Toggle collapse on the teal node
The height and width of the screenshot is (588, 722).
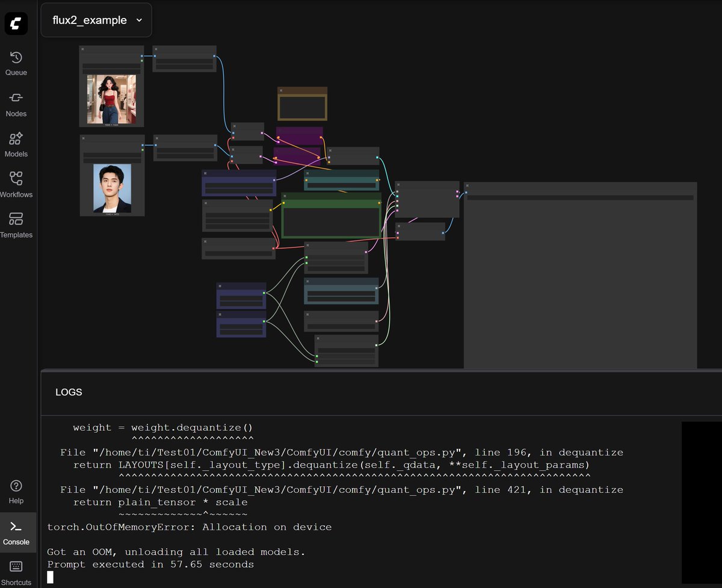pyautogui.click(x=307, y=173)
